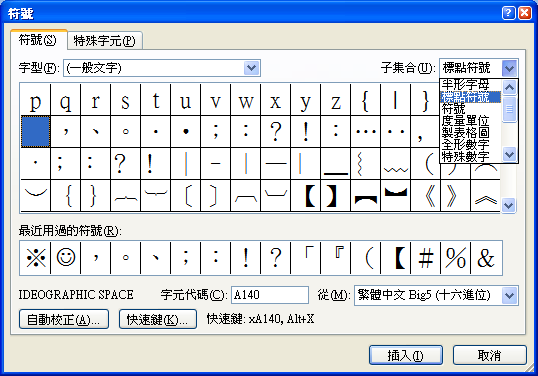Select the vertical black lenticular bracket ︻
538x376 pixels.
pos(365,196)
